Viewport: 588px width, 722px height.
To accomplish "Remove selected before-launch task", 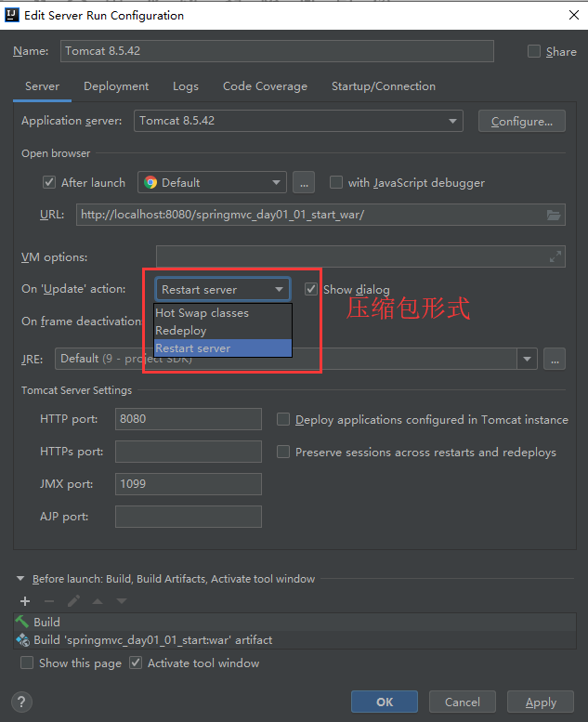I will 49,601.
